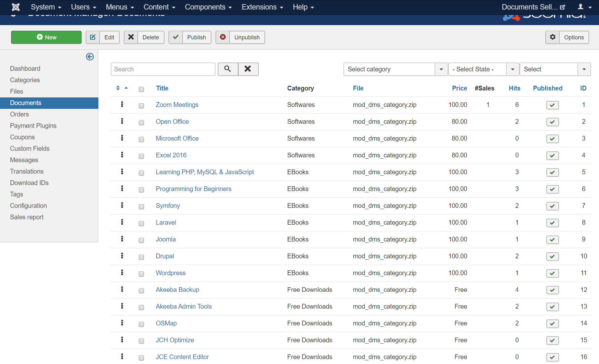Viewport: 599px width, 364px height.
Task: Click the Publish checkmark icon
Action: point(176,37)
